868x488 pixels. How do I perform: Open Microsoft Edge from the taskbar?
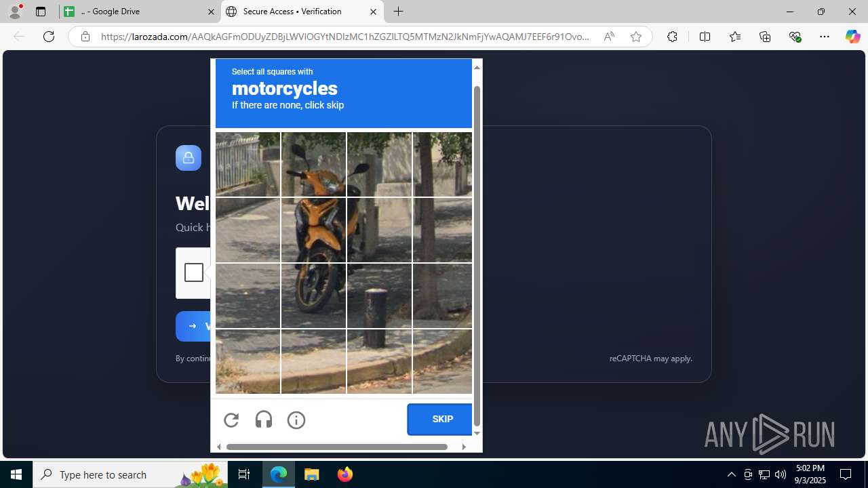coord(279,474)
